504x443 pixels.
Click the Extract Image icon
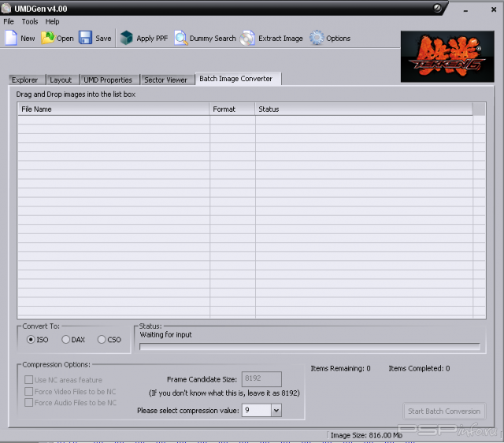(247, 38)
